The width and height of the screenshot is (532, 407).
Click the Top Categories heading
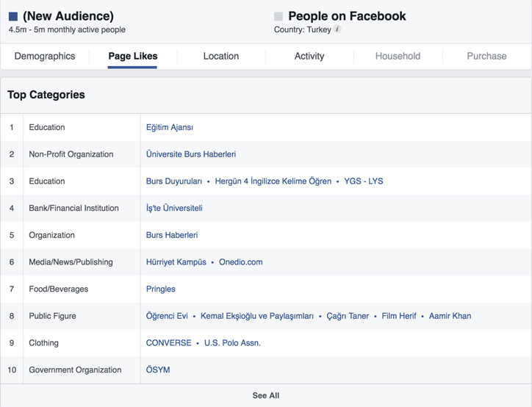pos(46,95)
